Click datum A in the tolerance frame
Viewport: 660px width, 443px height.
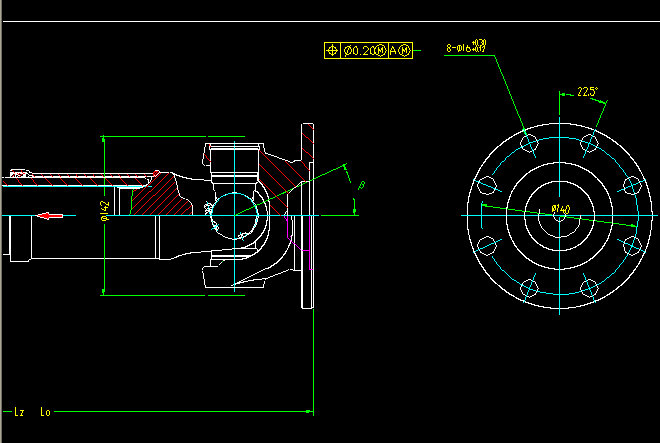click(x=393, y=50)
